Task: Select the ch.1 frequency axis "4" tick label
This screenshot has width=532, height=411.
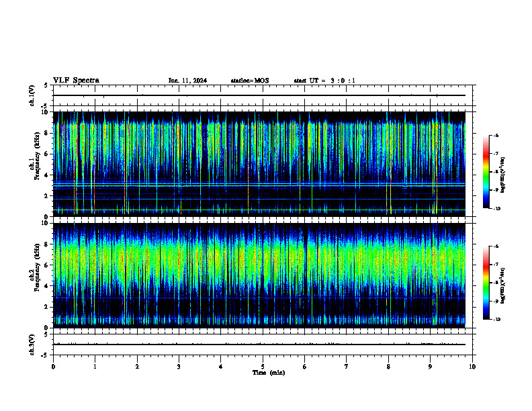Action: [48, 175]
